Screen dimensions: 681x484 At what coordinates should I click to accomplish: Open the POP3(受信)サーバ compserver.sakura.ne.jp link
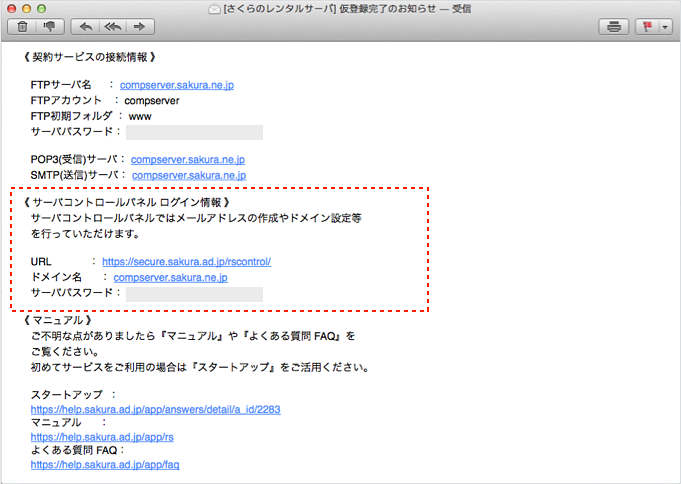coord(188,160)
